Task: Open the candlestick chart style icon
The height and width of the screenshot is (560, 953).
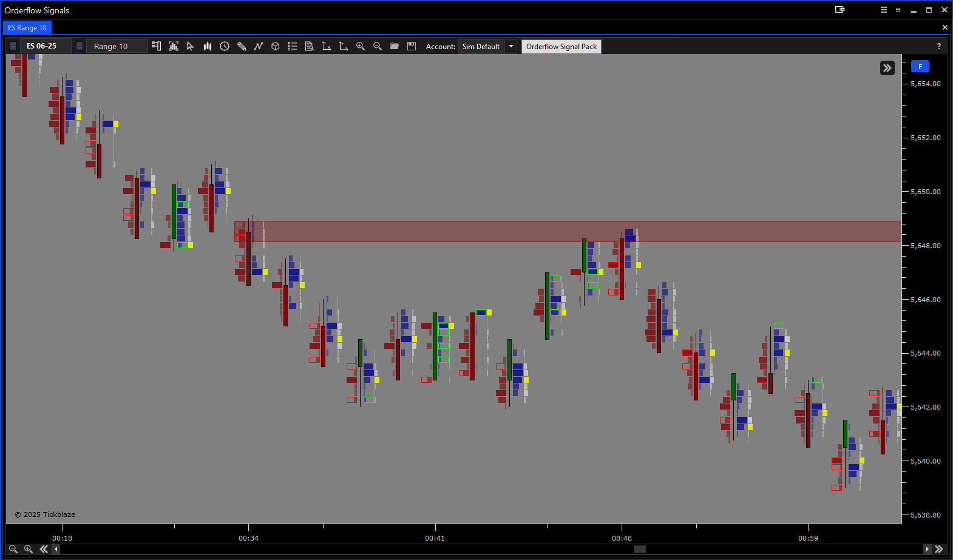Action: pyautogui.click(x=208, y=46)
